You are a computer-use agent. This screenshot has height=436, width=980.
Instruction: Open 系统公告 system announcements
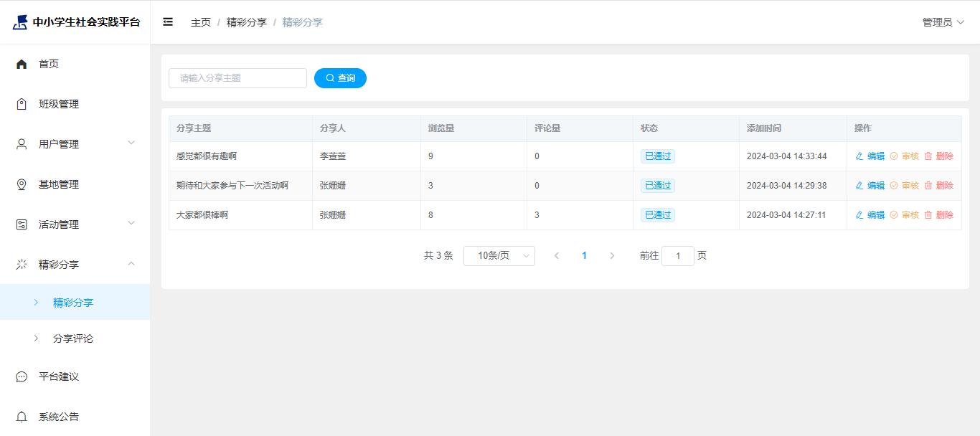[x=59, y=417]
